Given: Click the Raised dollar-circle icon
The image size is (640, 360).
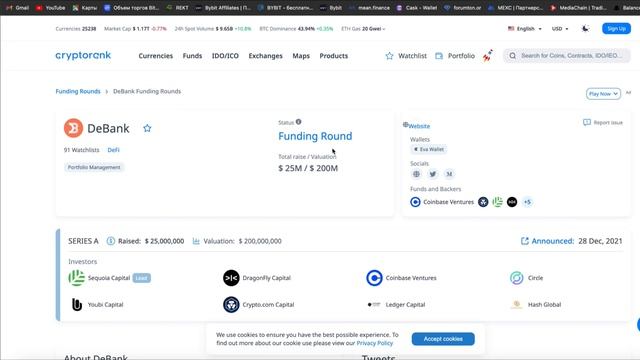Looking at the screenshot, I should pos(111,241).
